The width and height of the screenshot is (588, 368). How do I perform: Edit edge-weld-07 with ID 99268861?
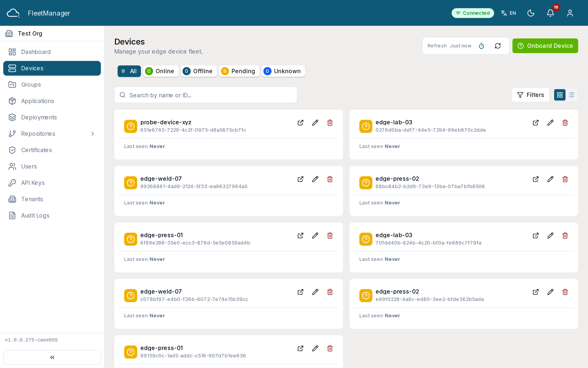[x=315, y=179]
